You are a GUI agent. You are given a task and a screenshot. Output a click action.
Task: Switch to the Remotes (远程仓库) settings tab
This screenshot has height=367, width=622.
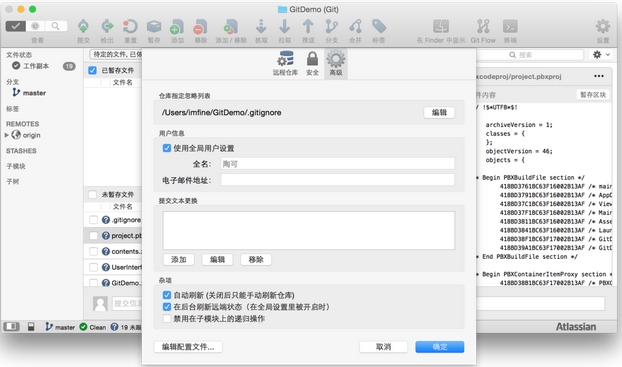pyautogui.click(x=285, y=63)
